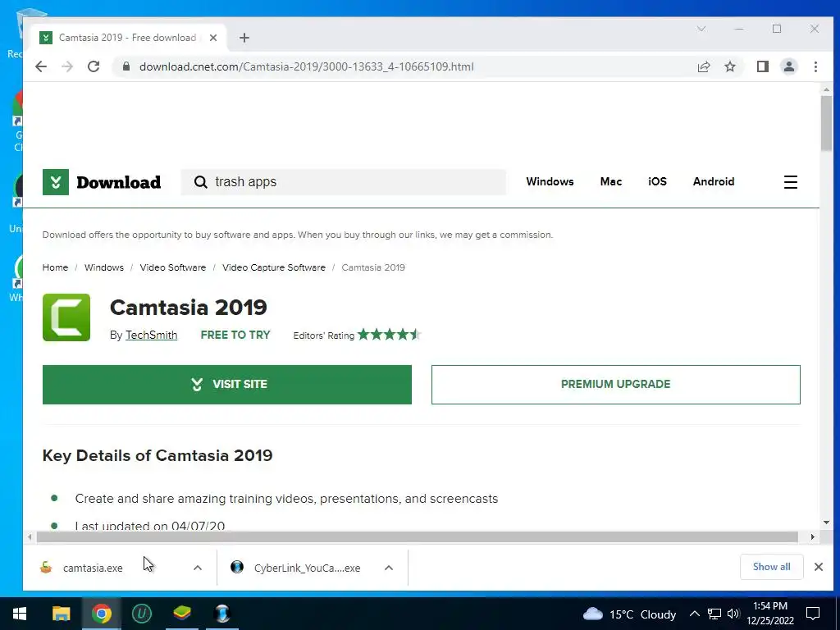Click the forward navigation arrow

[x=67, y=66]
